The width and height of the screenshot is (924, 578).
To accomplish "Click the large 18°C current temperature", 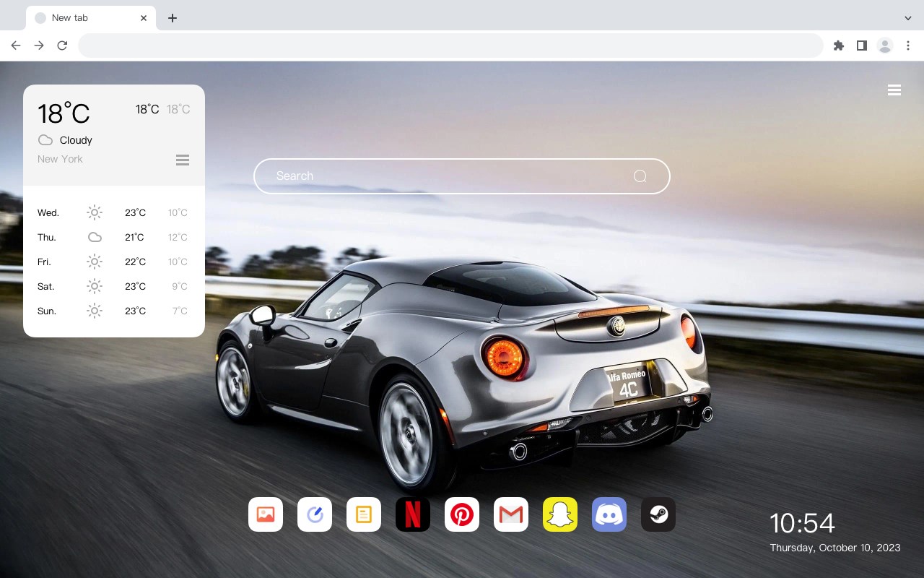I will (x=64, y=113).
